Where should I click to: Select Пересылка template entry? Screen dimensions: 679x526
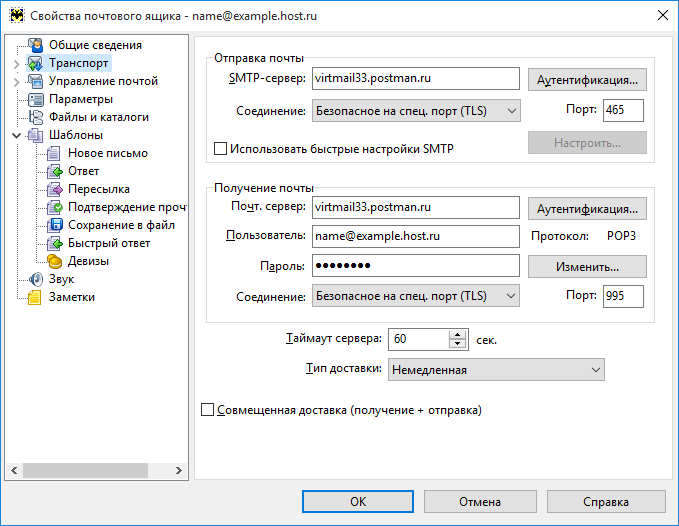coord(99,189)
